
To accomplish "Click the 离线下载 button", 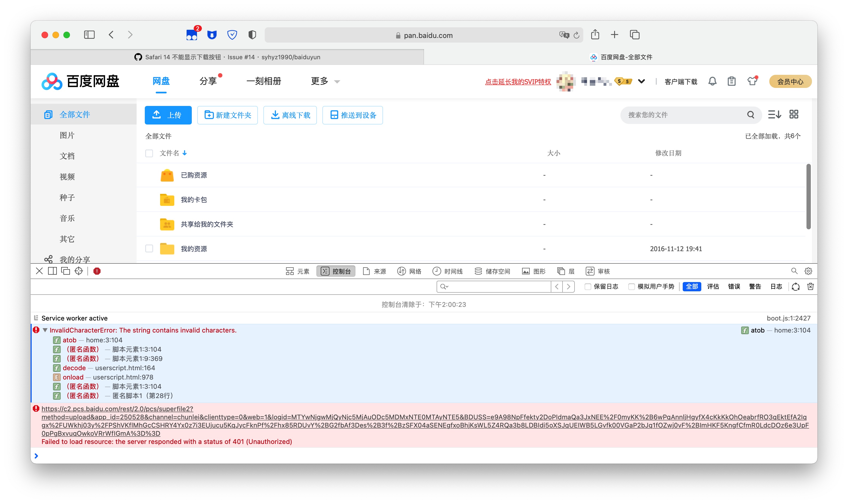I will pos(290,115).
